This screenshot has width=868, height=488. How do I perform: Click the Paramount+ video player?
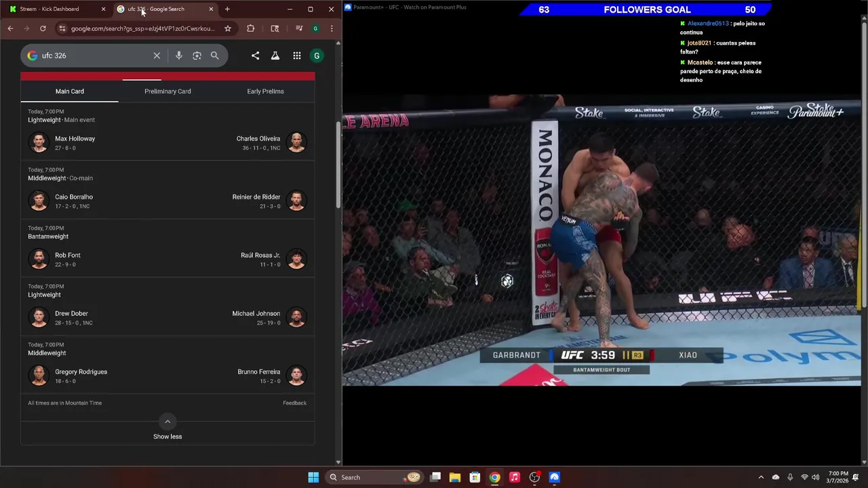(601, 241)
